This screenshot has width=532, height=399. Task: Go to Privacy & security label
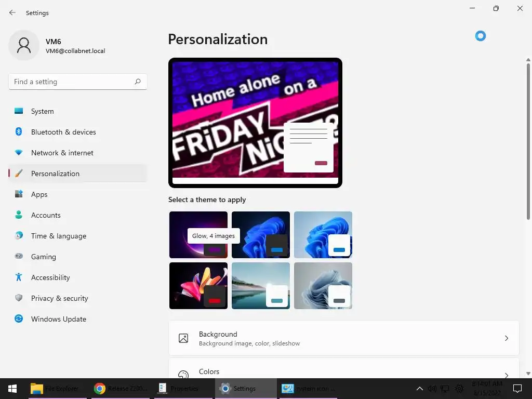59,298
